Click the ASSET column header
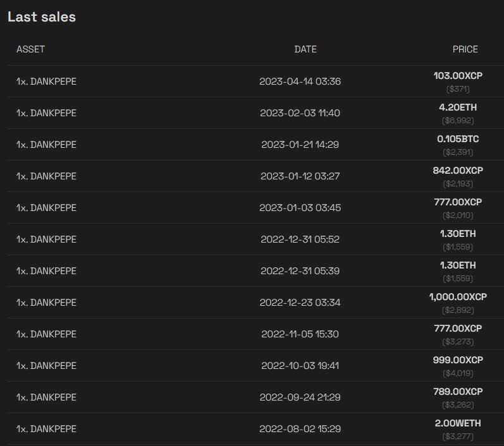Viewport: 504px width, 446px height. (30, 49)
